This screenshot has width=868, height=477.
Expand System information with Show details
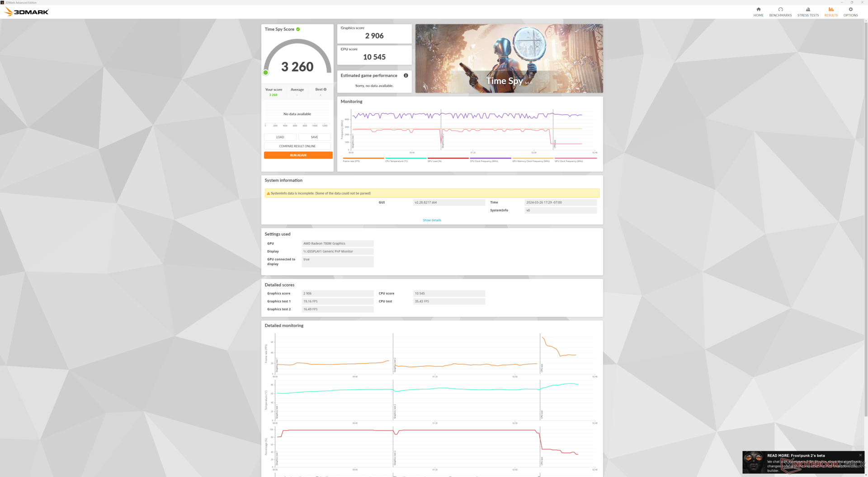432,220
